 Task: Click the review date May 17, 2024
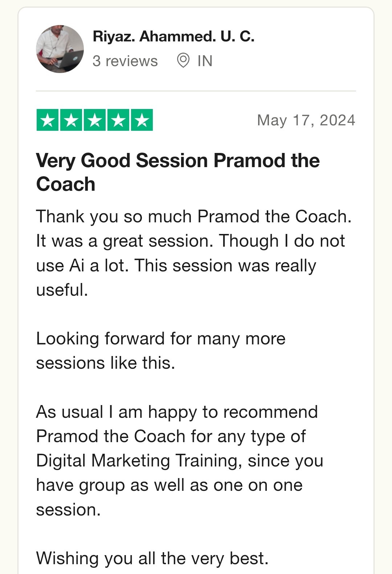306,120
